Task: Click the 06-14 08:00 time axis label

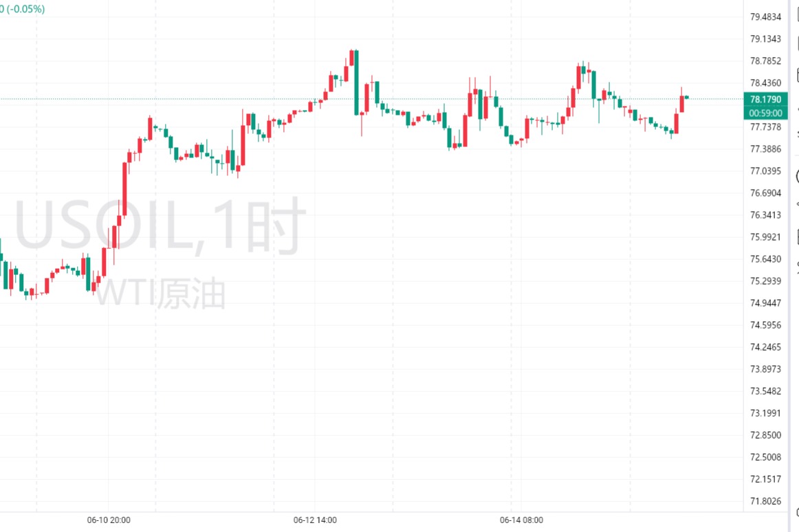Action: (x=521, y=520)
